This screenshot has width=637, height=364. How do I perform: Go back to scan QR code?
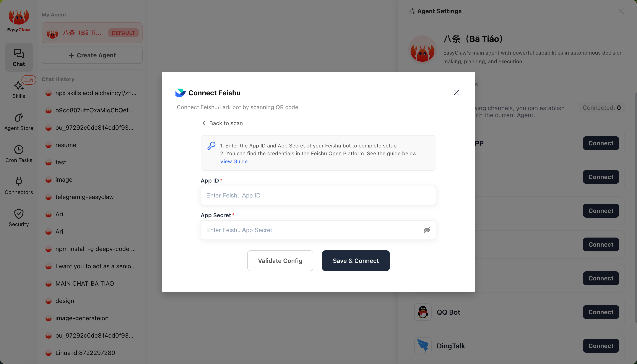click(x=222, y=123)
